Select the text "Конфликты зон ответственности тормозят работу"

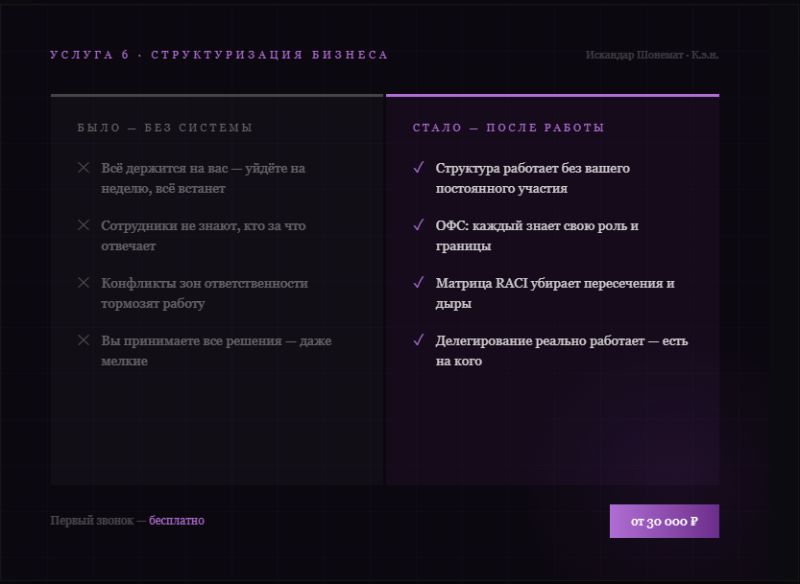point(204,293)
